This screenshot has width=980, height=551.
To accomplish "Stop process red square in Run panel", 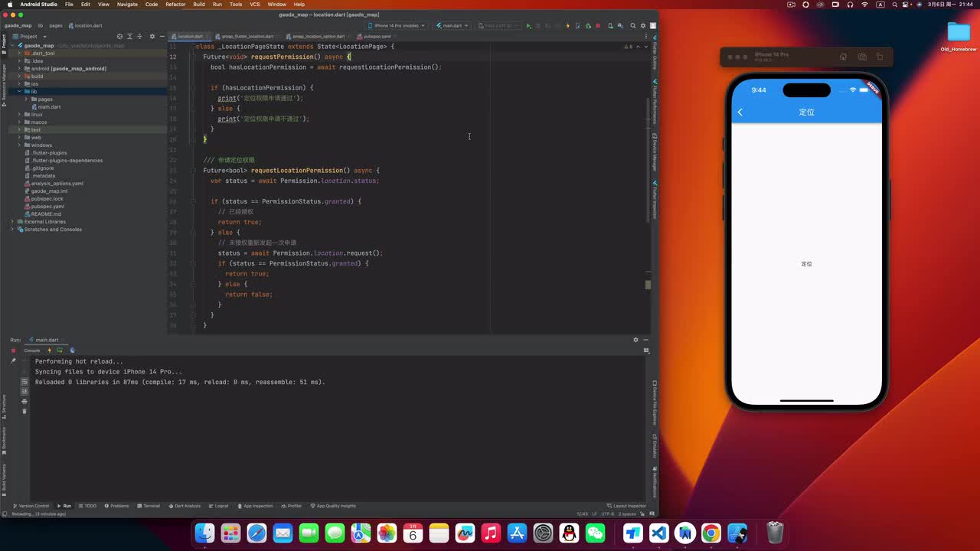I will (14, 350).
